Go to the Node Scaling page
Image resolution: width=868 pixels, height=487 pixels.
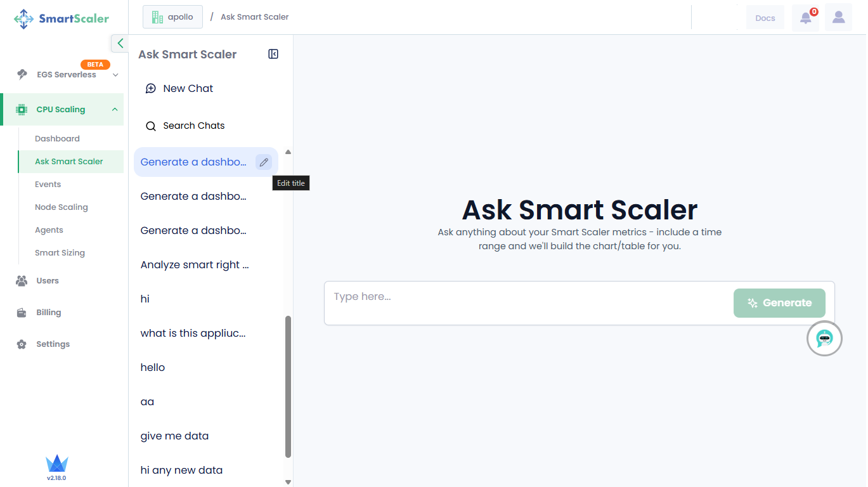click(x=62, y=207)
